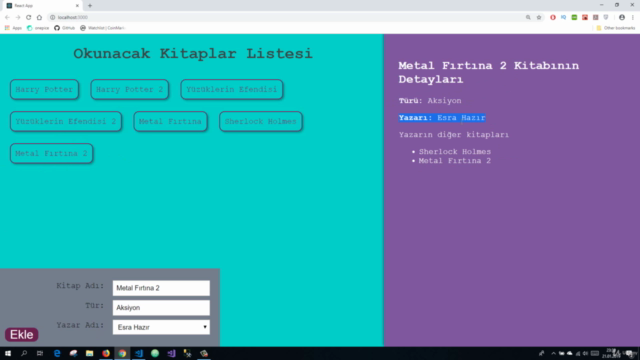
Task: Open a new browser tab with plus
Action: tap(90, 6)
